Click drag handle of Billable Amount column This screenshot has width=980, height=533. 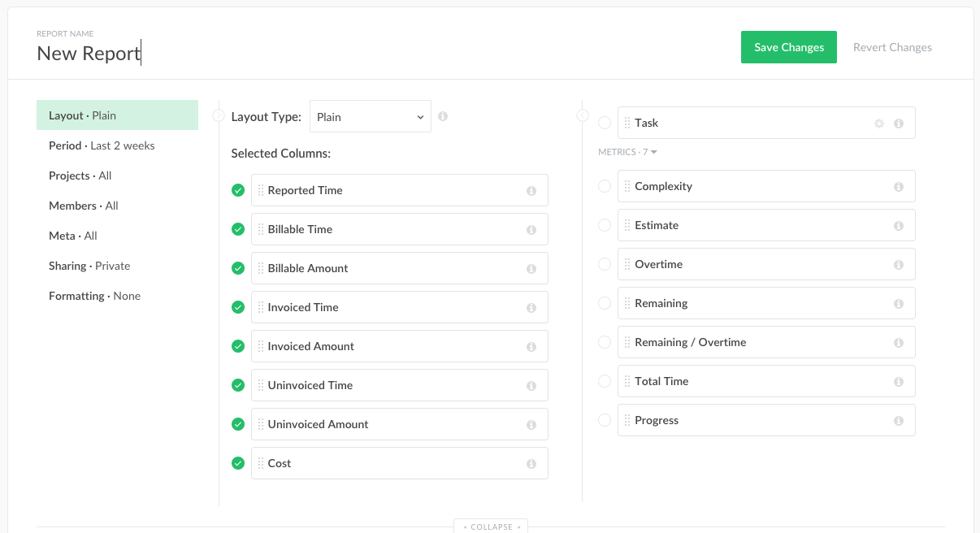261,268
